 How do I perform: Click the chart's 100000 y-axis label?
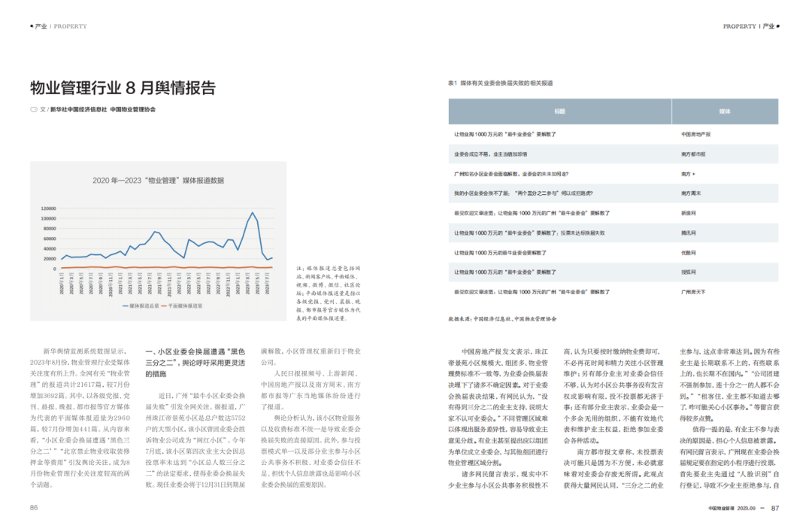[48, 218]
